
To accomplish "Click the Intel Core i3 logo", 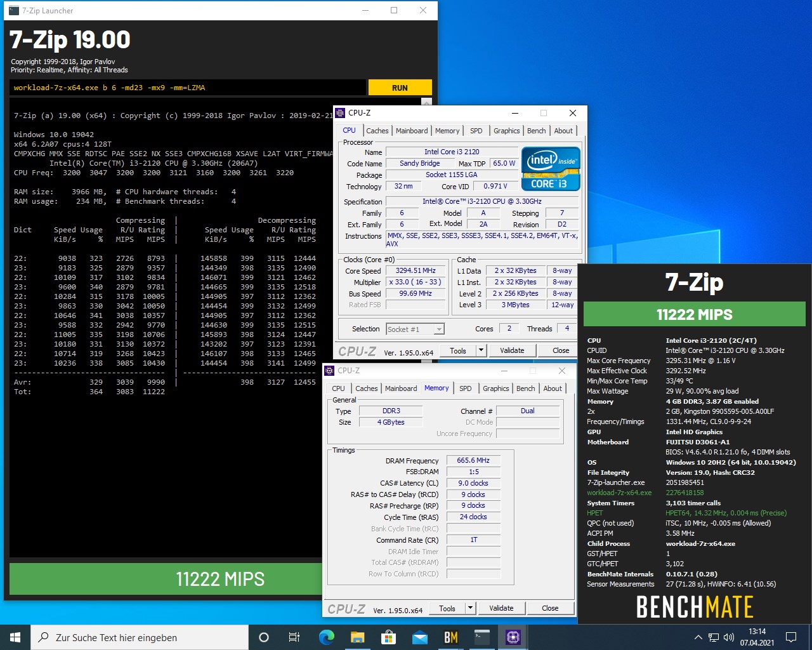I will (551, 169).
